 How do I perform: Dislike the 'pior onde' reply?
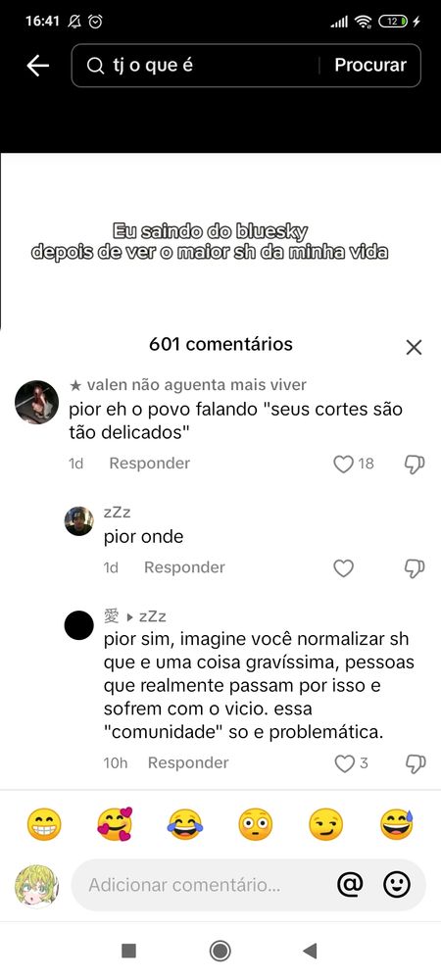coord(415,568)
